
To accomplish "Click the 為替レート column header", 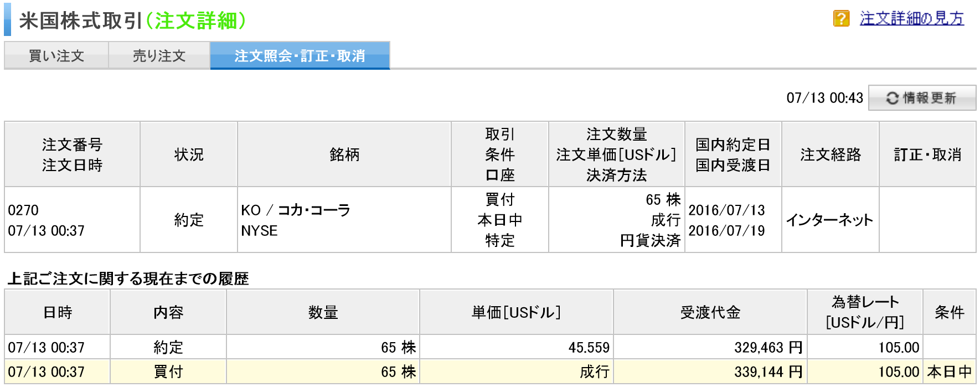I will pyautogui.click(x=865, y=312).
